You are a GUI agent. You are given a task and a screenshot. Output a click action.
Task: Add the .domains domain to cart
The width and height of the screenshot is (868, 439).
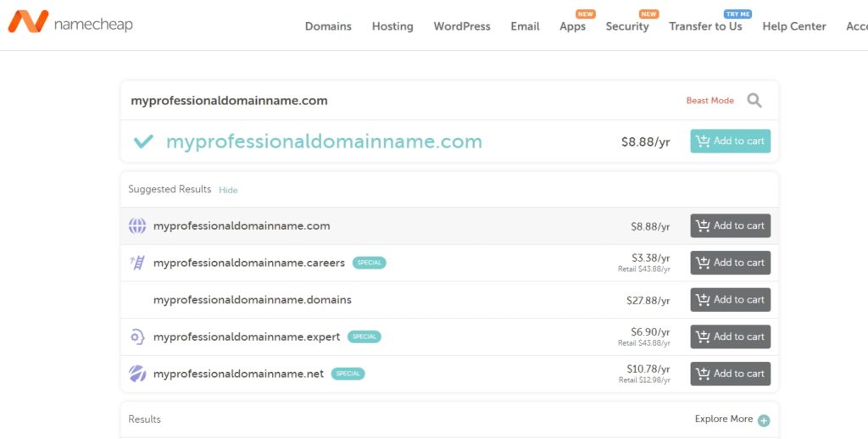tap(730, 299)
